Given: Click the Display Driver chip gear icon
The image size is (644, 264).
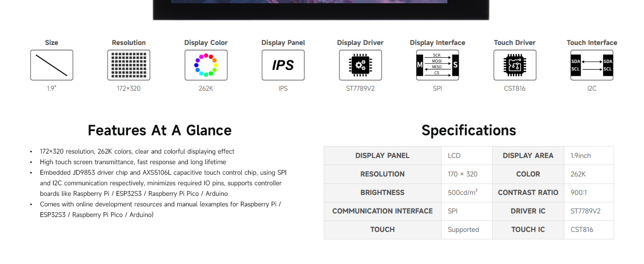Looking at the screenshot, I should click(x=360, y=65).
